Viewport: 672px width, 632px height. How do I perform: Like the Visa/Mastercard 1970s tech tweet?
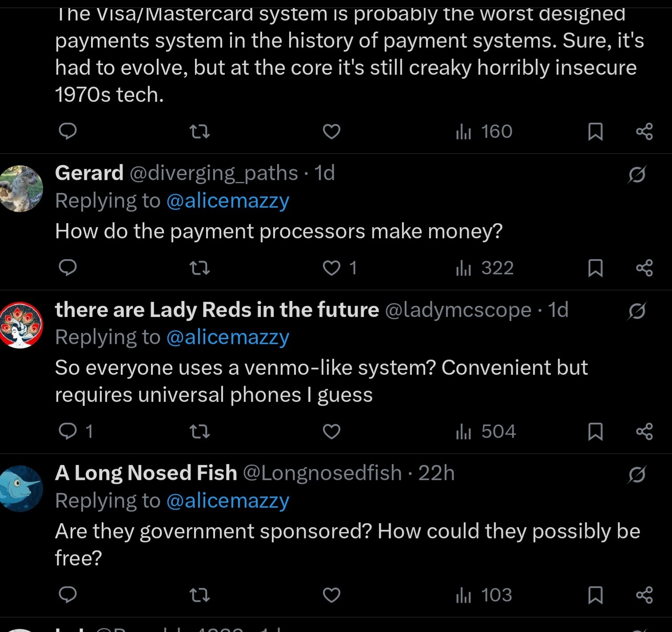(331, 132)
